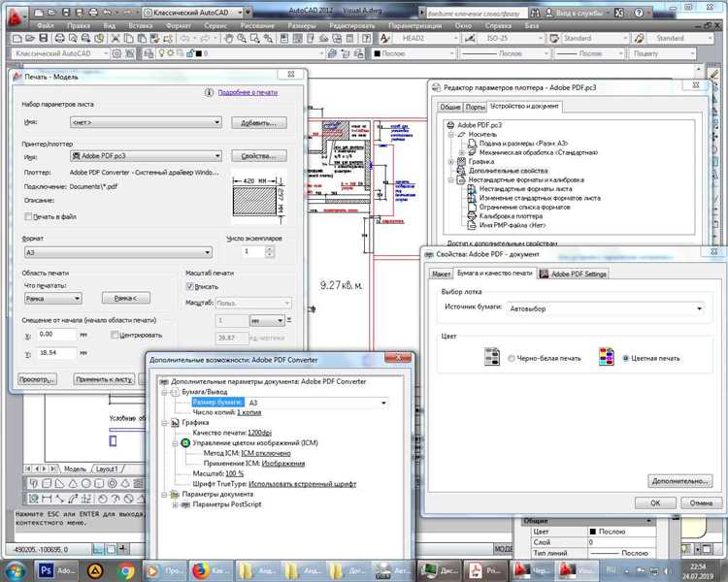Click Open file icon in Standard toolbar
Viewport: 728px width, 582px height.
click(30, 39)
